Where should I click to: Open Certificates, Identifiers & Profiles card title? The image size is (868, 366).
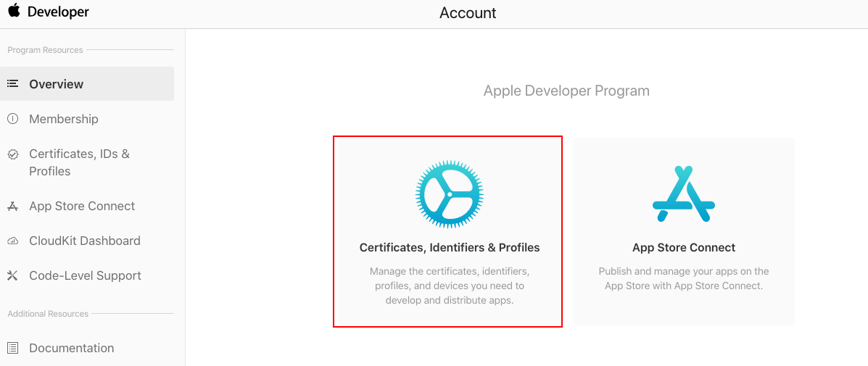[x=450, y=248]
